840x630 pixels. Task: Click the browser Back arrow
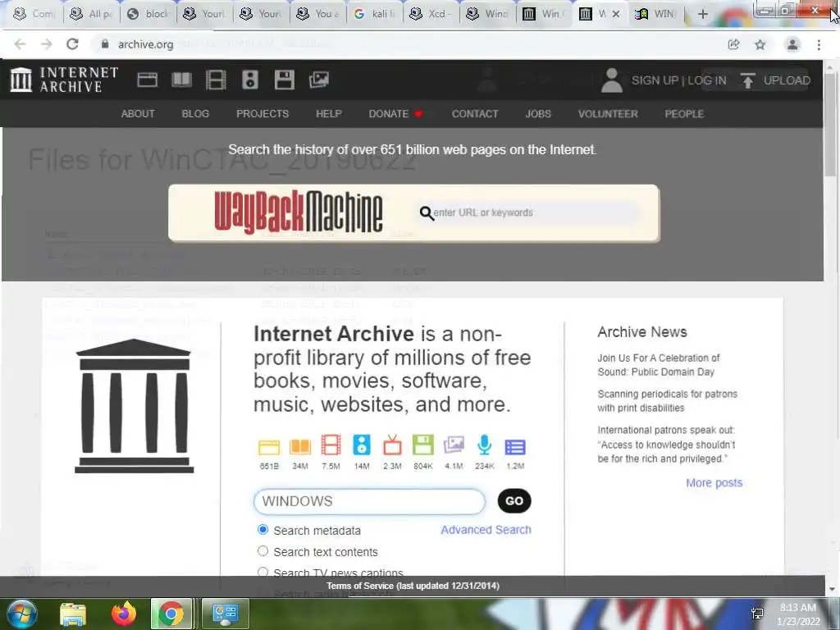pos(20,44)
